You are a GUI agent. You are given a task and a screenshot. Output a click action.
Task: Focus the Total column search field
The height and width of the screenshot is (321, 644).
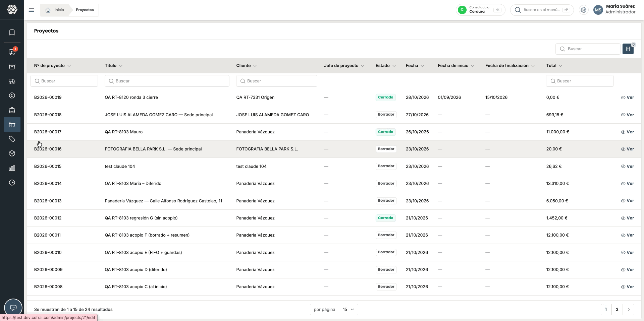coord(580,81)
